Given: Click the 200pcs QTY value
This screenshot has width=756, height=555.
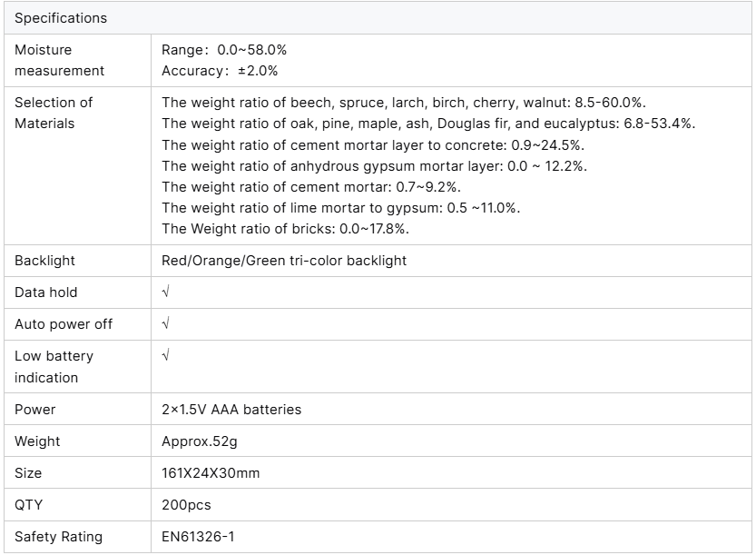Looking at the screenshot, I should (186, 505).
